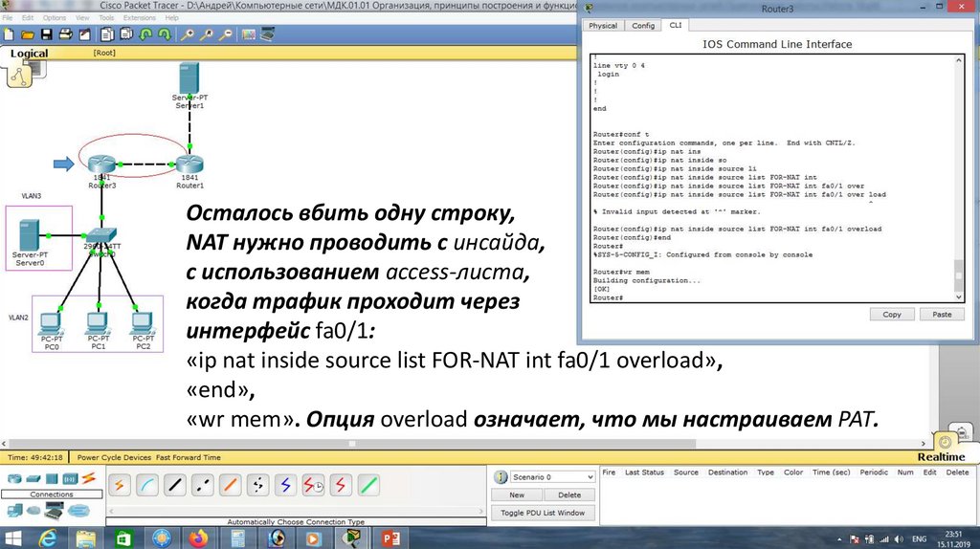Click the Server1 device on the workspace
The width and height of the screenshot is (980, 549).
pos(189,78)
